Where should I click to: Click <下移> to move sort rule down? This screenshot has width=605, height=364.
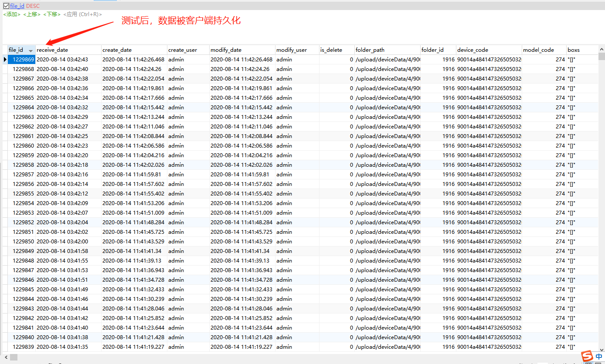[x=51, y=14]
